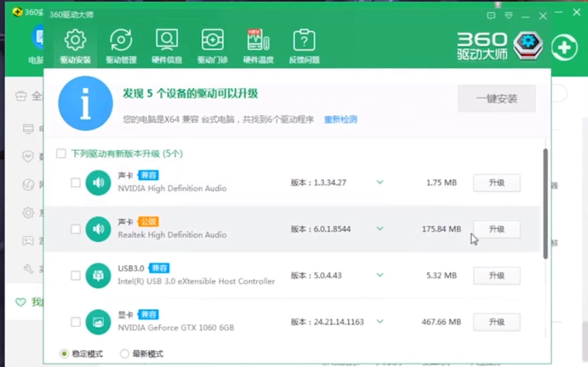Open 反馈问题 feedback icon
Screen dimensions: 588x367
pyautogui.click(x=304, y=41)
